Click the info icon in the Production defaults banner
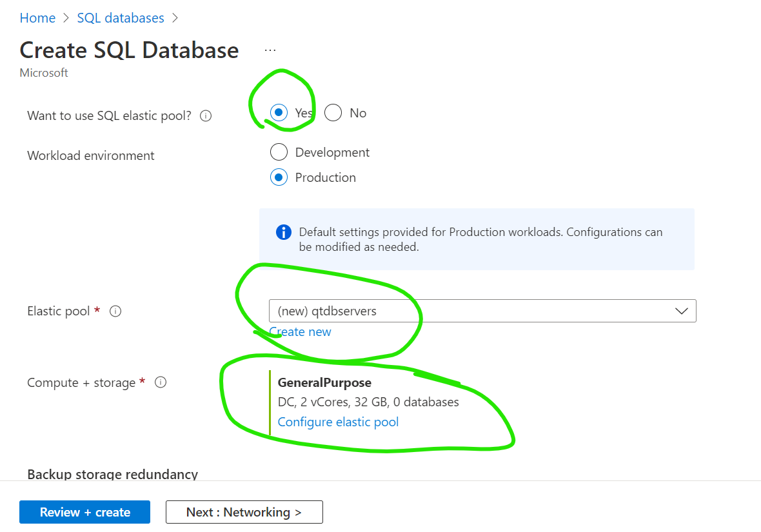The height and width of the screenshot is (532, 761). (283, 232)
